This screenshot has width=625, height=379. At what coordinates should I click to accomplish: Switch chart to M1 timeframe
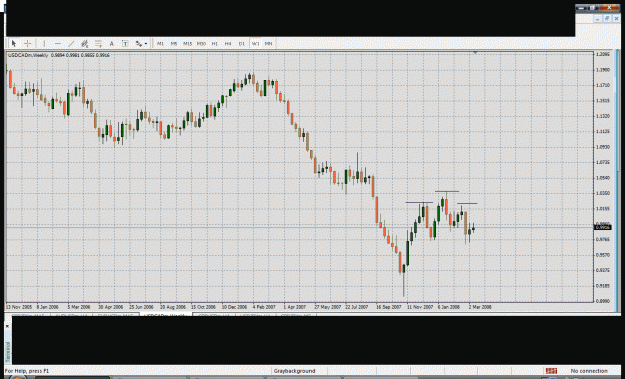(160, 43)
